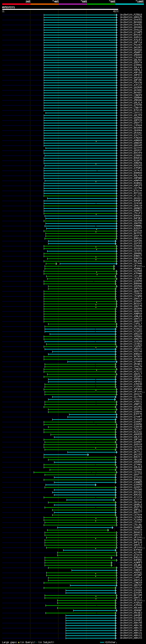The image size is (146, 644).
Task: Select the UniRef100_P93706 label
Action: click(131, 352)
